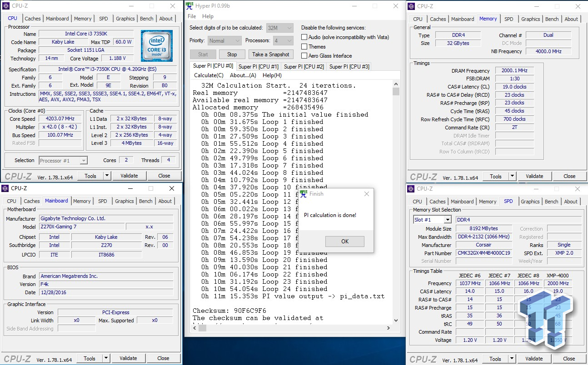Expand Tools arrow in CPU window
The image size is (588, 365).
[107, 176]
